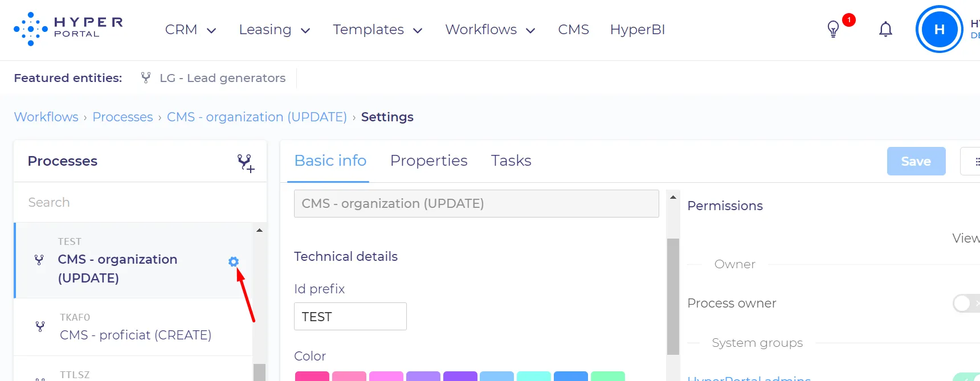Open CMS - organization (UPDATE) breadcrumb link
980x381 pixels.
pyautogui.click(x=257, y=117)
